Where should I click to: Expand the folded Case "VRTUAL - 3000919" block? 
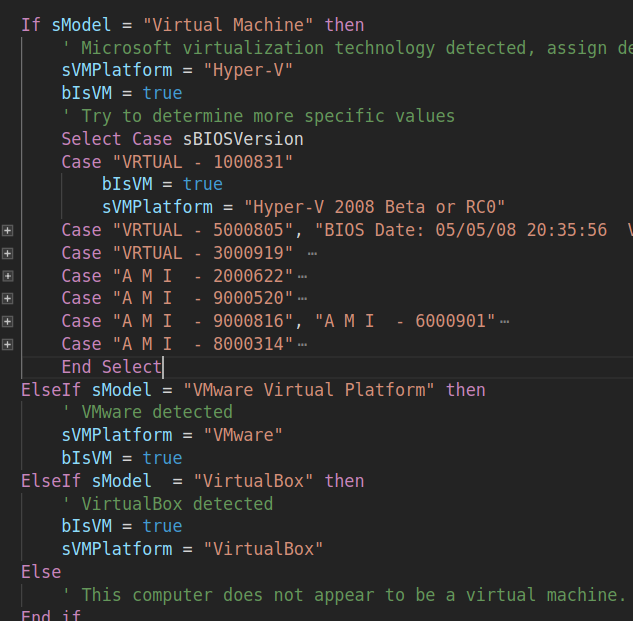click(x=8, y=253)
